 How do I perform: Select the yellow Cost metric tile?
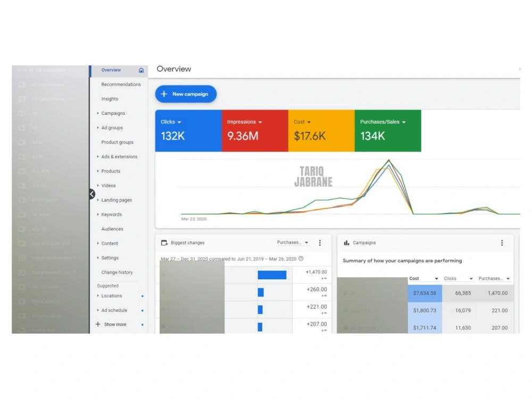[x=321, y=131]
